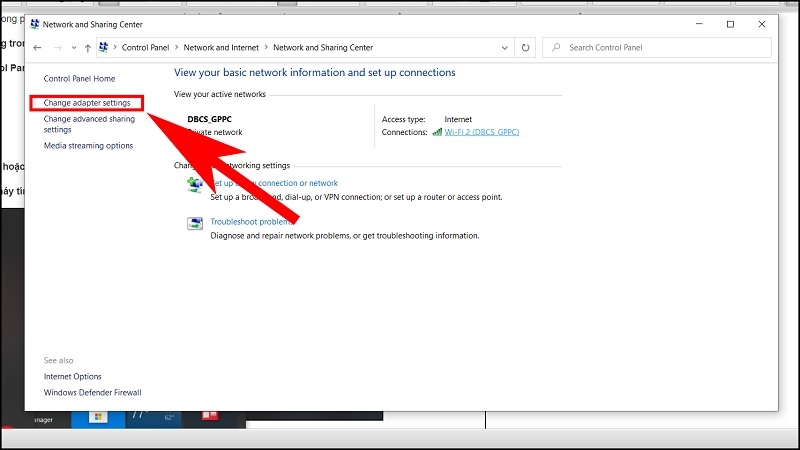Image resolution: width=800 pixels, height=450 pixels.
Task: Go back with the address bar arrow
Action: (x=37, y=47)
